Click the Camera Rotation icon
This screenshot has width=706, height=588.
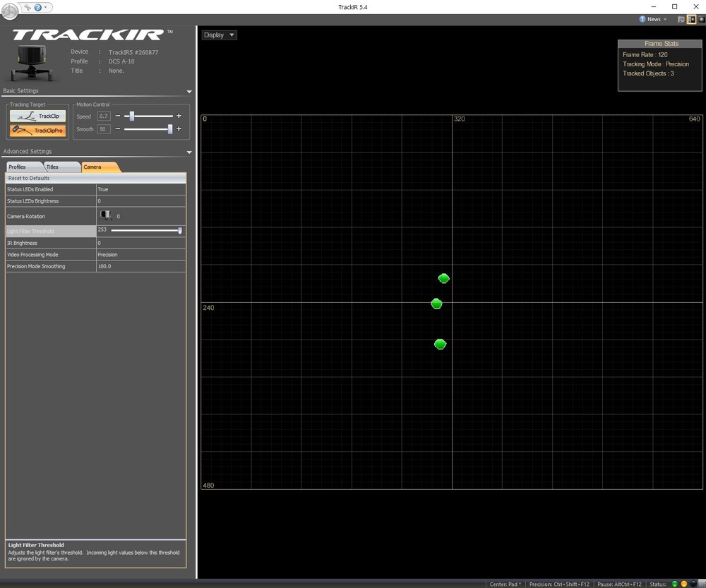[x=106, y=215]
